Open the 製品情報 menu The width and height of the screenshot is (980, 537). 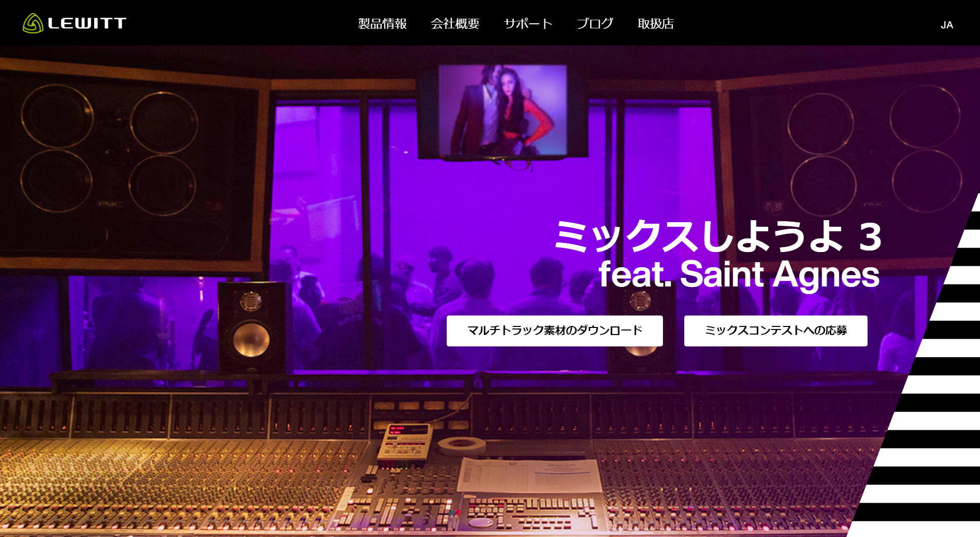click(382, 24)
